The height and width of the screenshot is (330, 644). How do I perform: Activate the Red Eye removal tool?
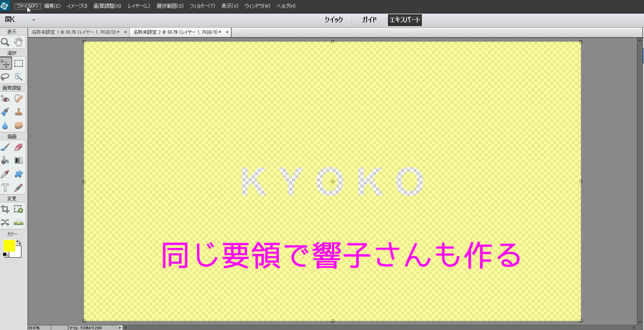click(5, 99)
